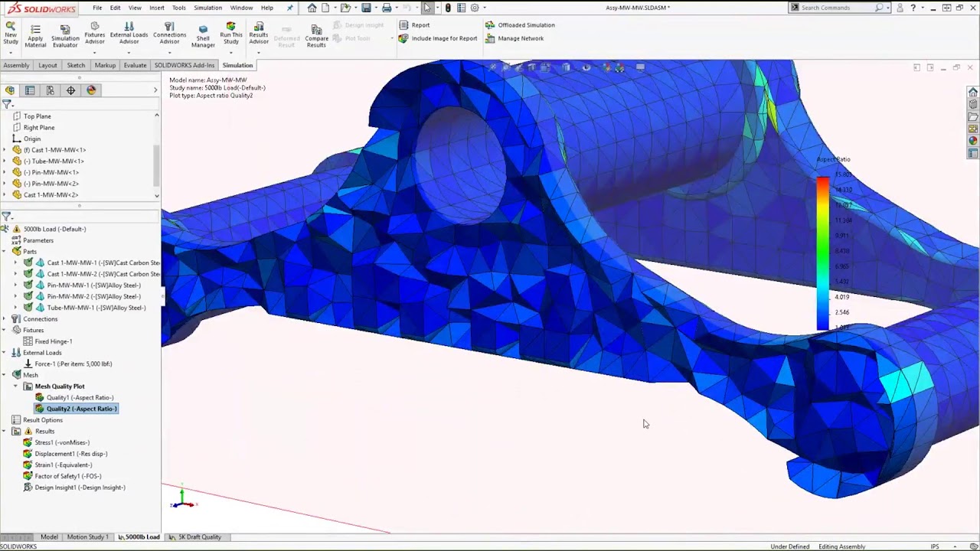This screenshot has width=980, height=551.
Task: Click the Home icon in the title bar
Action: coord(312,8)
